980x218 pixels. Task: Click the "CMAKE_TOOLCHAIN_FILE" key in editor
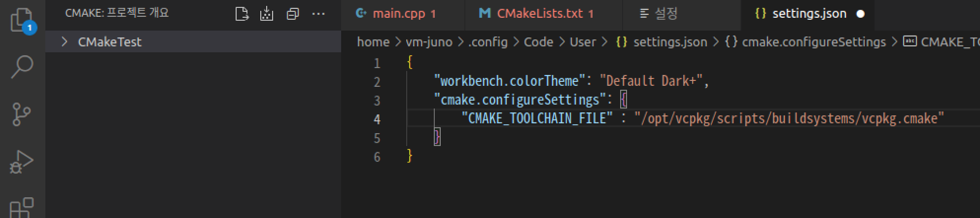tap(537, 118)
